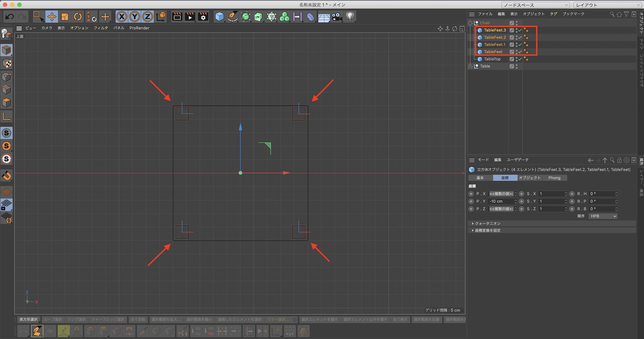Image resolution: width=644 pixels, height=339 pixels.
Task: Open the HPB rotation order dropdown
Action: click(603, 216)
